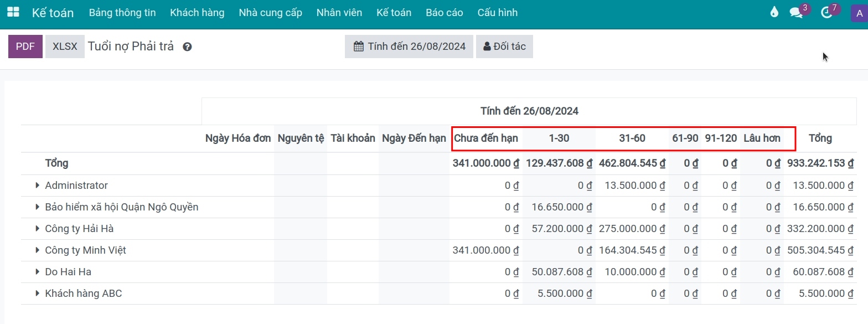Open the Đối tác partner filter

pyautogui.click(x=504, y=47)
